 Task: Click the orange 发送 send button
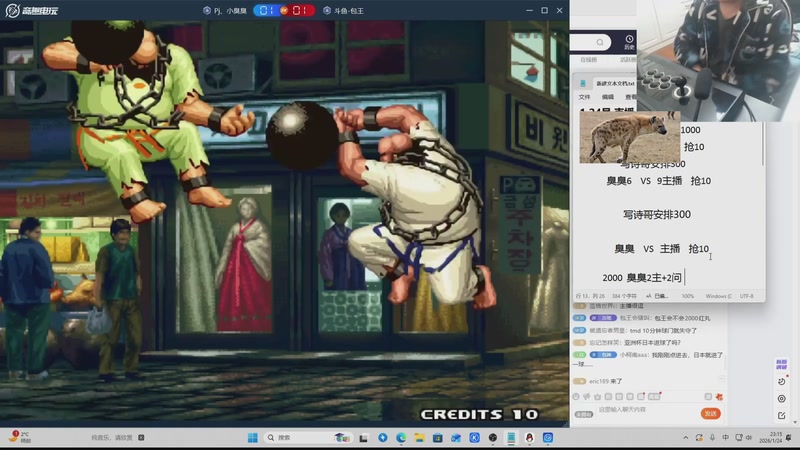(711, 413)
